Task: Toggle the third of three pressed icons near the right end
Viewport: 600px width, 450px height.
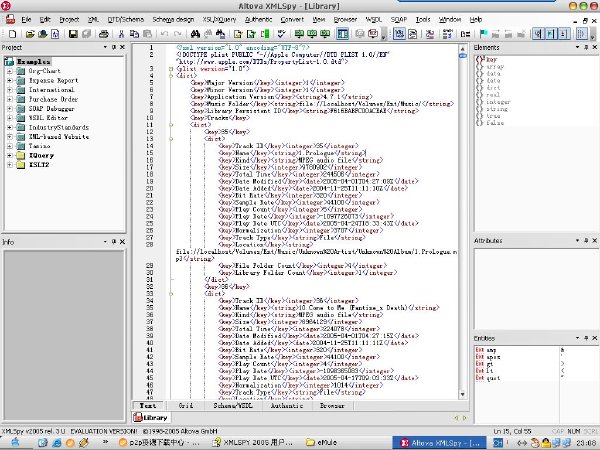Action: [x=563, y=34]
